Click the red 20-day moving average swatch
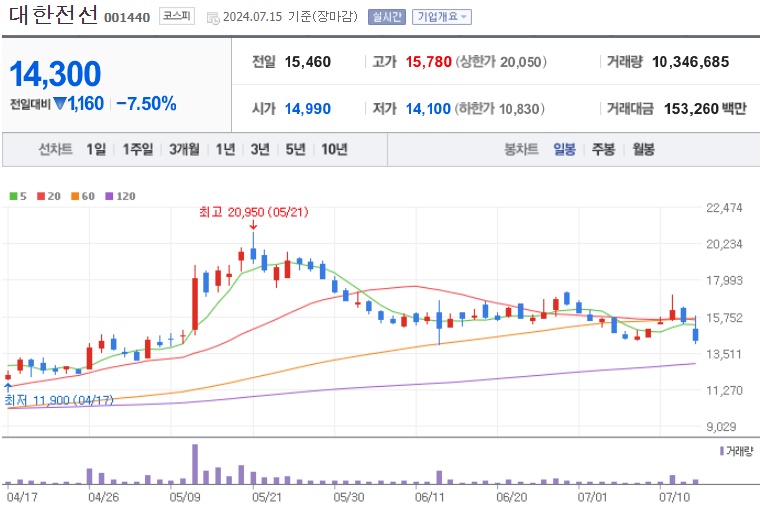 [x=41, y=196]
